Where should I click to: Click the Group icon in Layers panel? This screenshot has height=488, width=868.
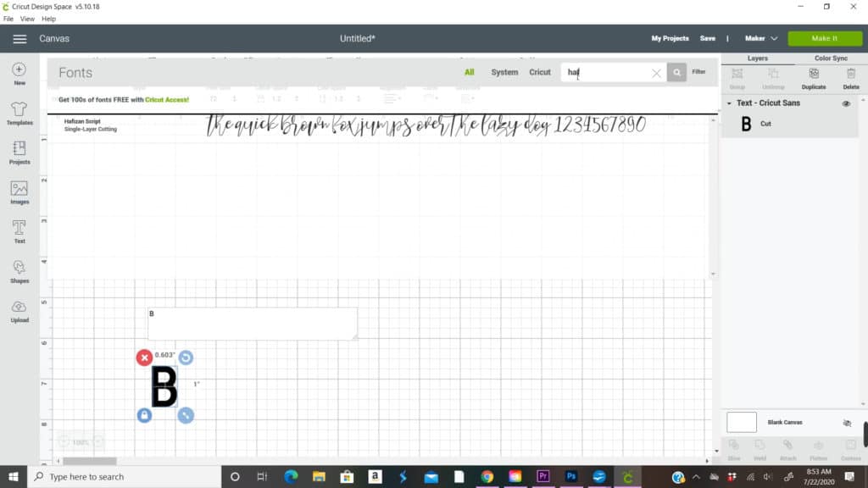coord(737,79)
